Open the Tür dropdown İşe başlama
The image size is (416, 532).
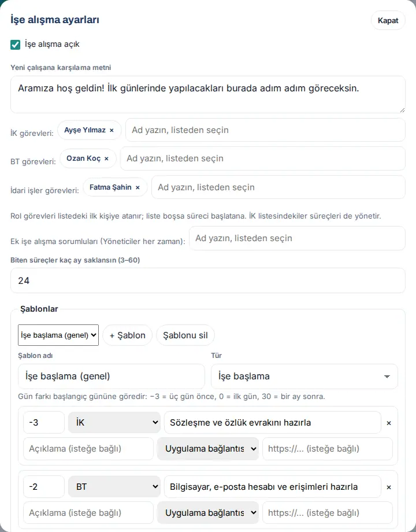[x=304, y=376]
